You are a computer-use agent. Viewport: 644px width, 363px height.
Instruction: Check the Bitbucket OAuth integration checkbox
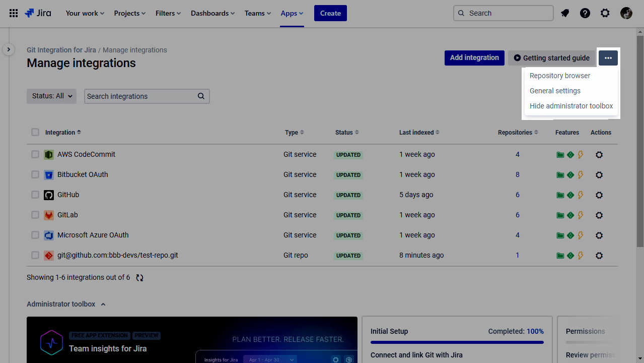point(35,174)
